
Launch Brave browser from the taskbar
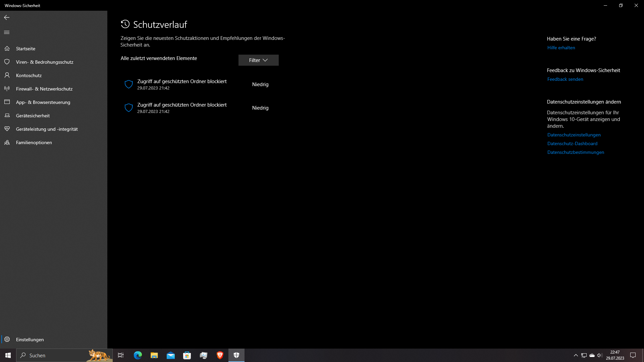[220, 355]
